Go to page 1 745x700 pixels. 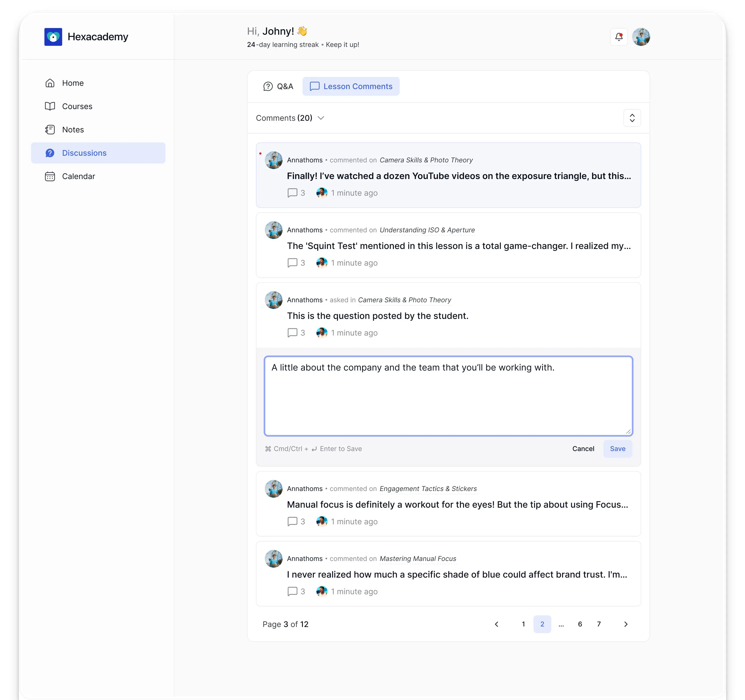click(x=523, y=624)
